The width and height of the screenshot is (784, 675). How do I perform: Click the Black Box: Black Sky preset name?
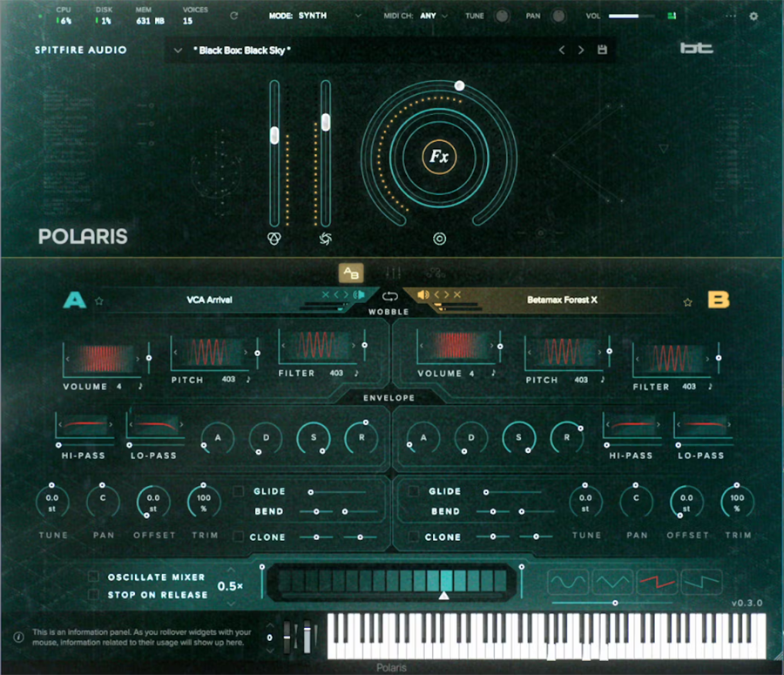(x=242, y=50)
